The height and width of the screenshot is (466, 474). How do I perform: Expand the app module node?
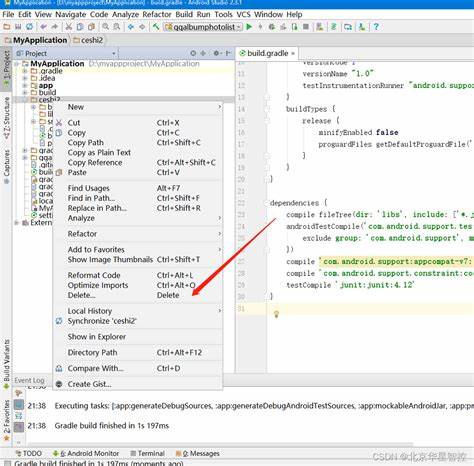[x=25, y=86]
